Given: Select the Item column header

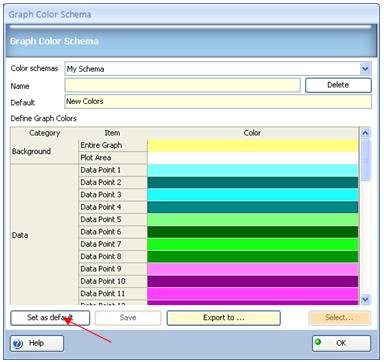Looking at the screenshot, I should [x=113, y=133].
